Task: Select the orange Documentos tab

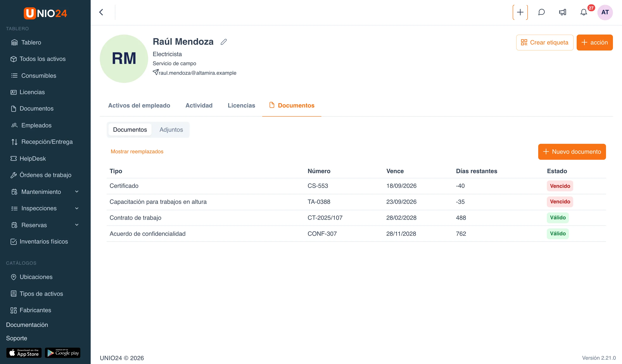Action: pos(292,105)
